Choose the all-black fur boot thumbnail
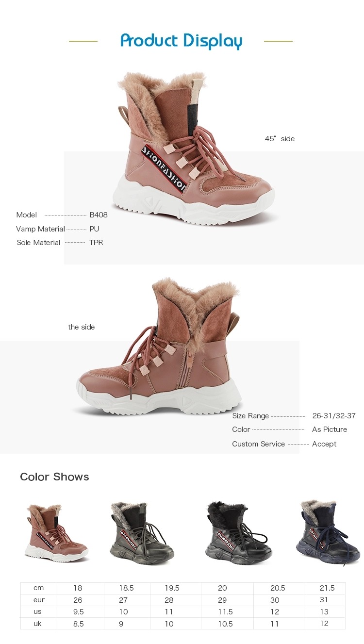This screenshot has width=364, height=644. [238, 533]
